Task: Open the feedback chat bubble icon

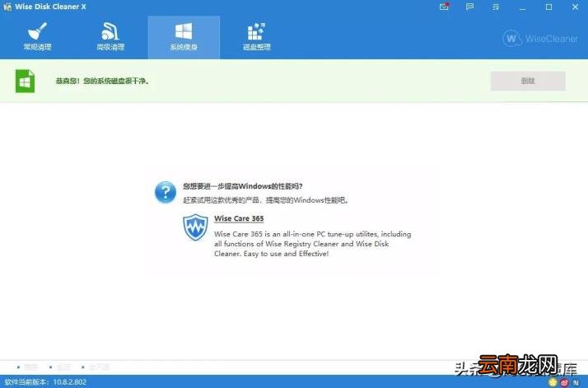Action: click(x=469, y=7)
